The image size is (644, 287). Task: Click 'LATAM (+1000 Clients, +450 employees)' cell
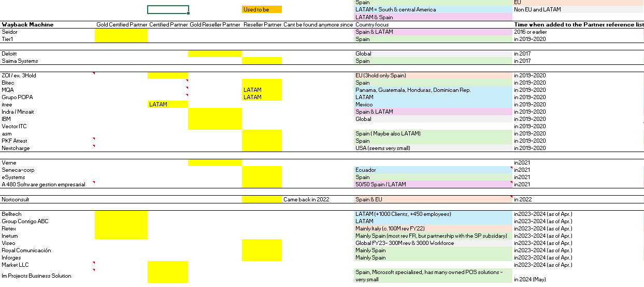click(433, 214)
